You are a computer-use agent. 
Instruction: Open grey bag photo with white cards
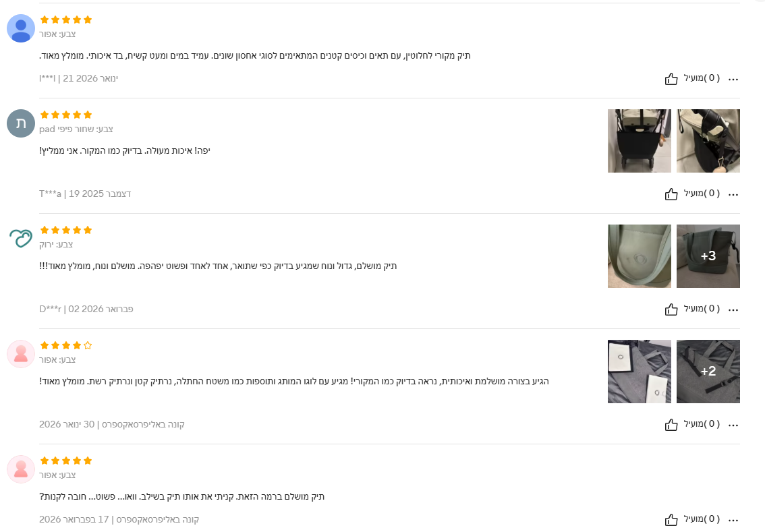(639, 372)
